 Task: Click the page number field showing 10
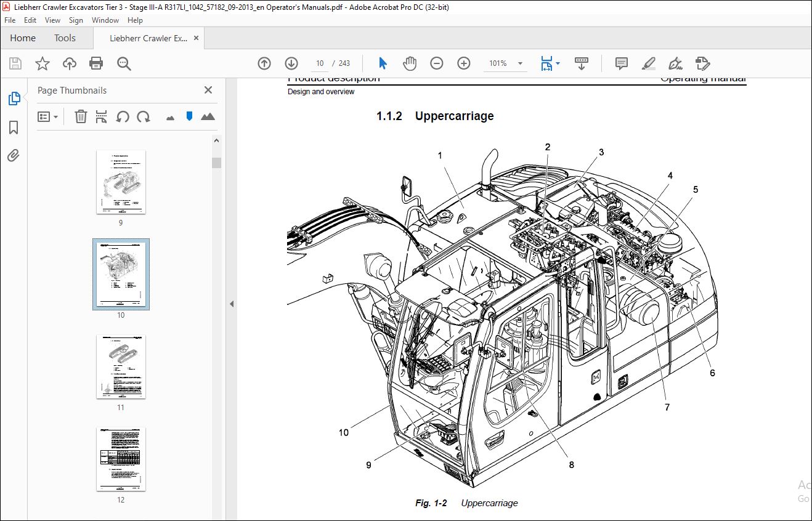(320, 63)
